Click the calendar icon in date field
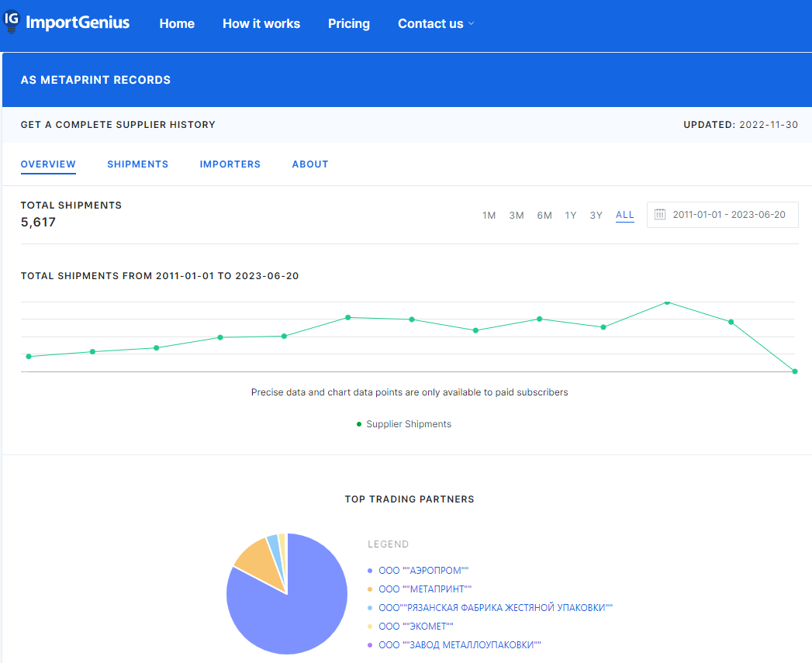Image resolution: width=812 pixels, height=663 pixels. coord(660,215)
